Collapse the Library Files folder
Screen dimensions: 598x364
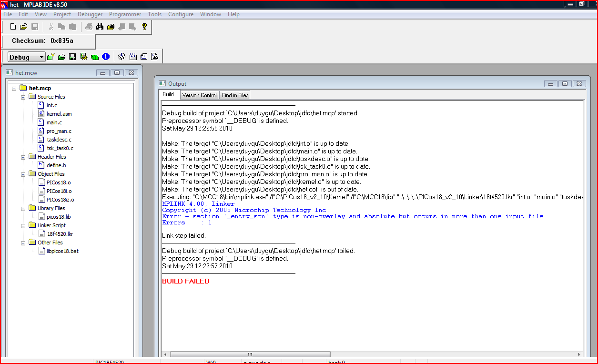click(23, 208)
